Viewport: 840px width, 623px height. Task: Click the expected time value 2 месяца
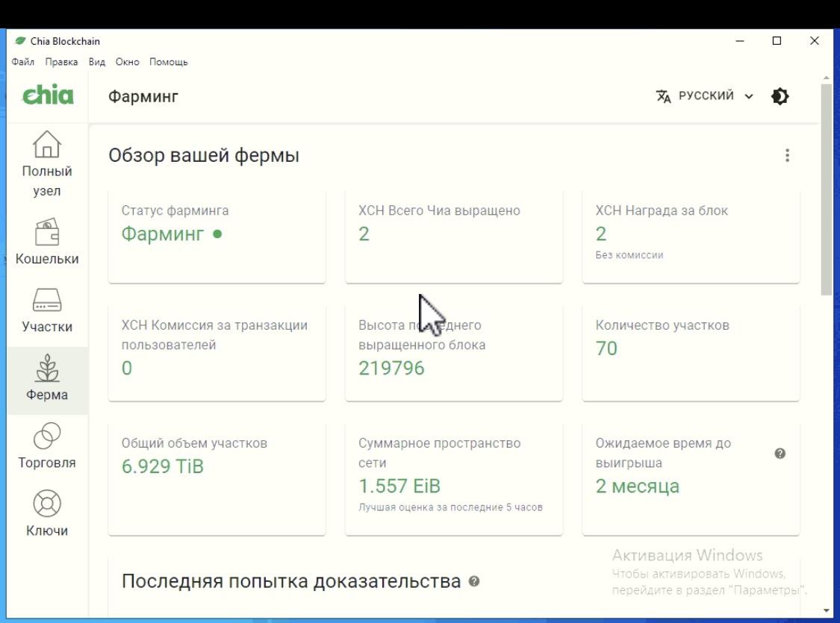(x=638, y=486)
